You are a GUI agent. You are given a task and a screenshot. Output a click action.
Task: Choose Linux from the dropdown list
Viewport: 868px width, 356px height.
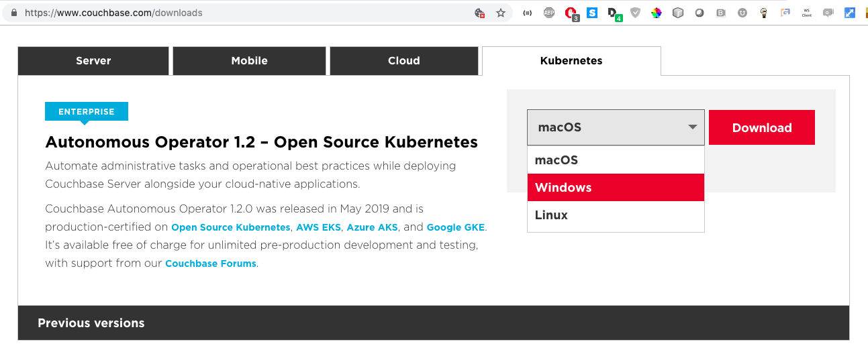click(x=616, y=215)
